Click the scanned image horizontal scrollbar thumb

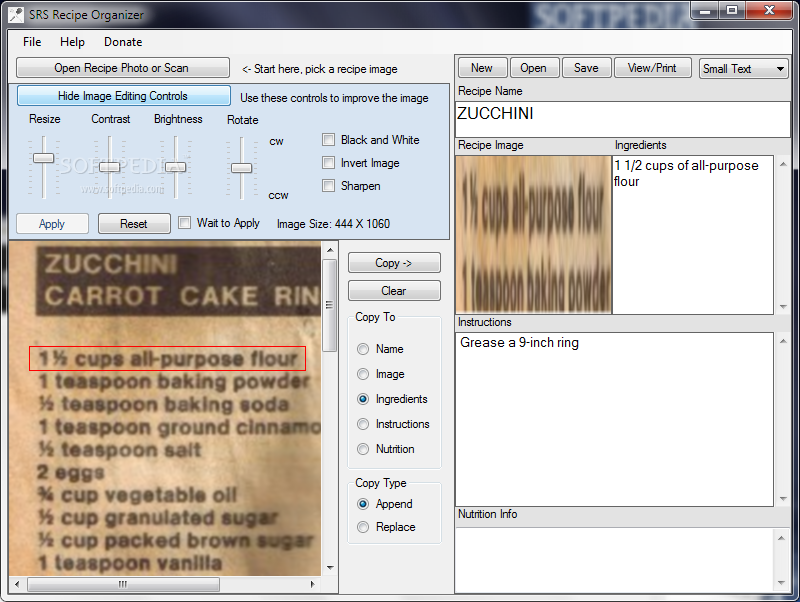(x=123, y=584)
